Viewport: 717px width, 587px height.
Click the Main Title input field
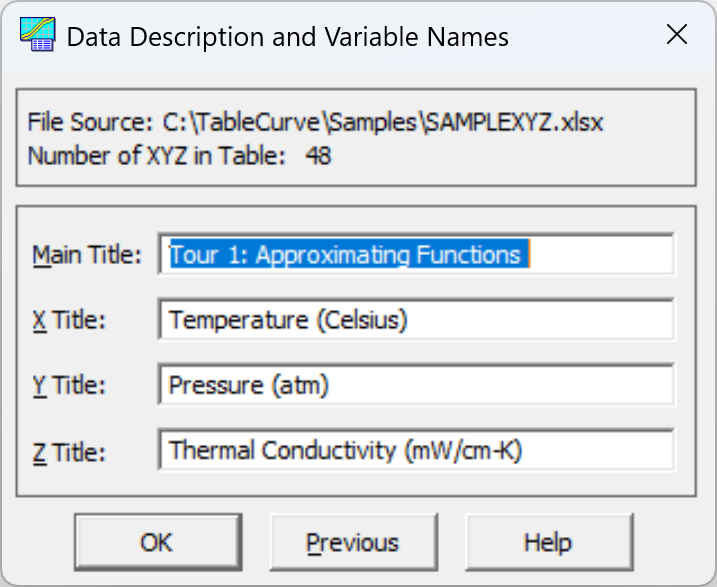(x=416, y=254)
